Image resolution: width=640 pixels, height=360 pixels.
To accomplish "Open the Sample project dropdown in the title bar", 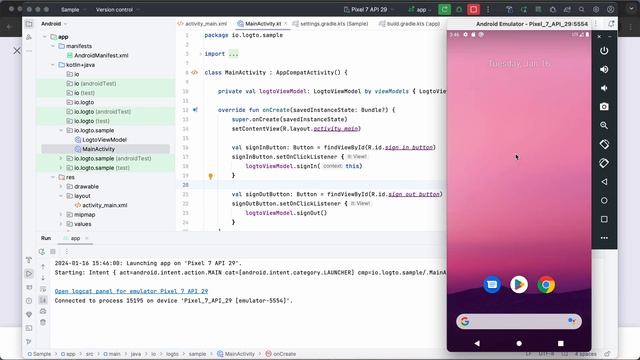I will click(x=73, y=9).
